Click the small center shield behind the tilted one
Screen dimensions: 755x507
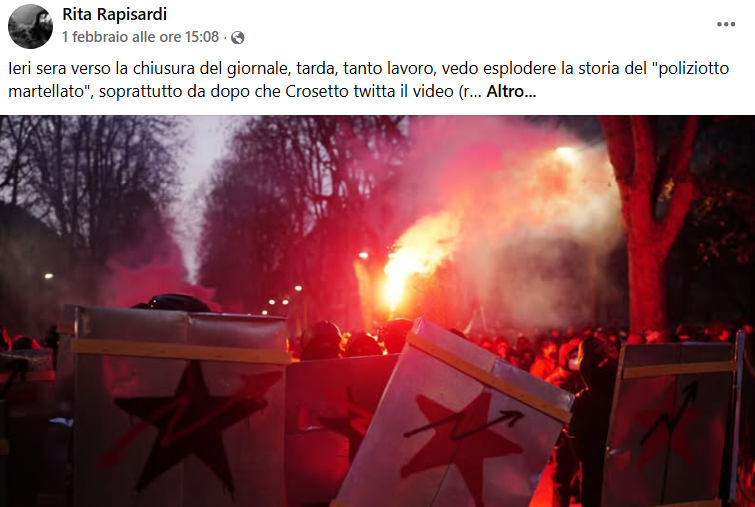pos(337,419)
